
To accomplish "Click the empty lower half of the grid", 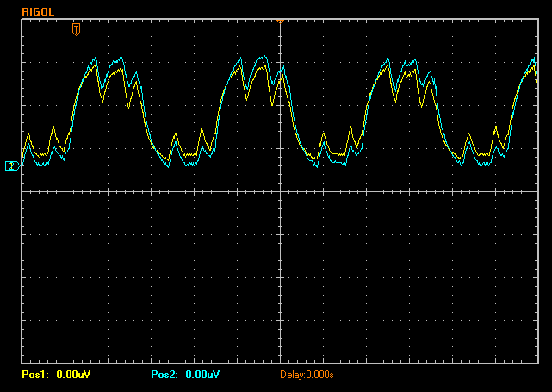I will (x=280, y=278).
